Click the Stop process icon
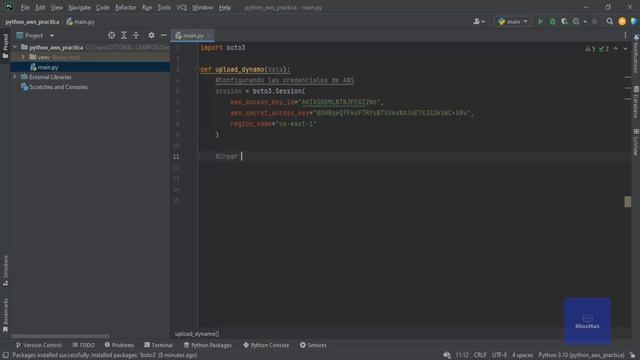 point(595,21)
